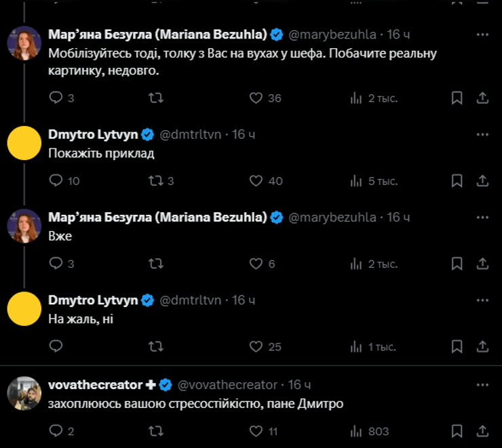Image resolution: width=502 pixels, height=448 pixels.
Task: Reply to the vovathecreator tweet
Action: coord(56,430)
